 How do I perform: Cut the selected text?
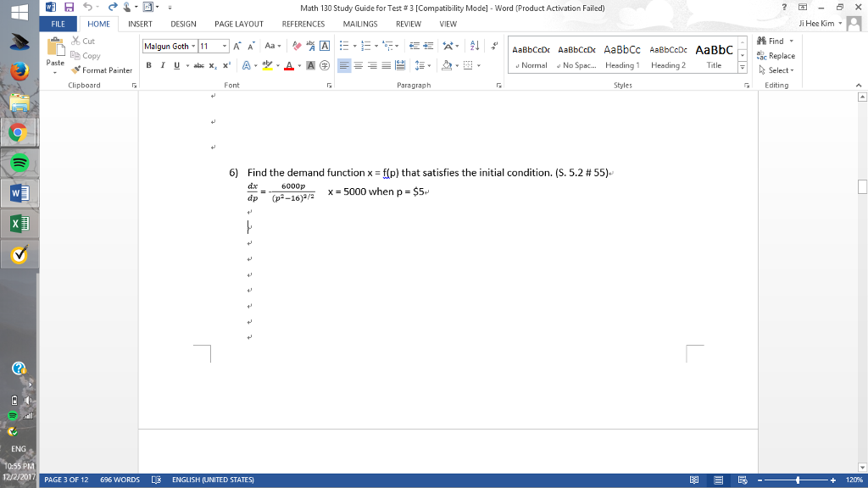(x=83, y=41)
